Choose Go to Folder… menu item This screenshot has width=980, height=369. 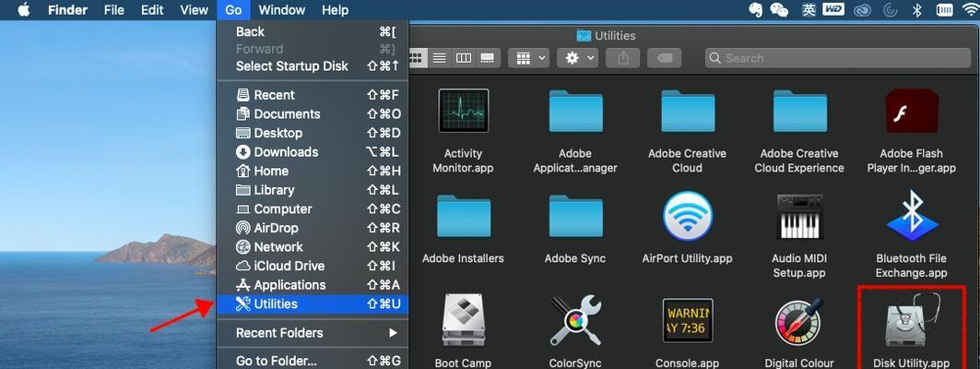(313, 361)
